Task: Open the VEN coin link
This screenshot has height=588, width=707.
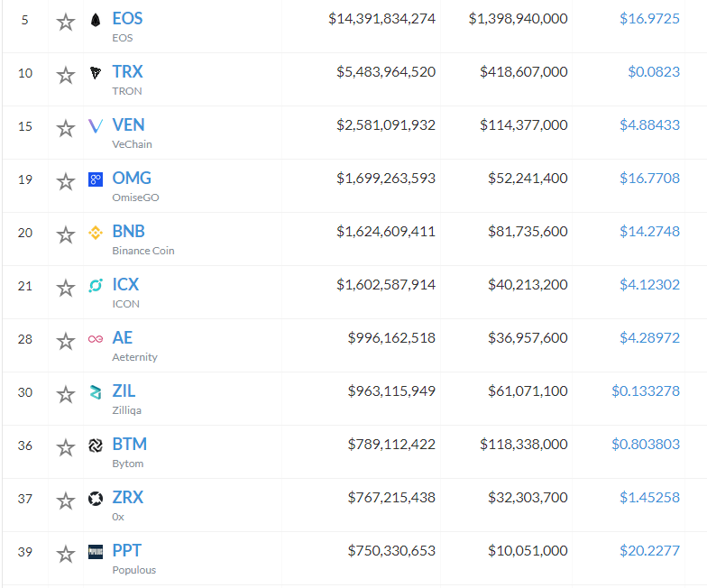Action: 128,124
